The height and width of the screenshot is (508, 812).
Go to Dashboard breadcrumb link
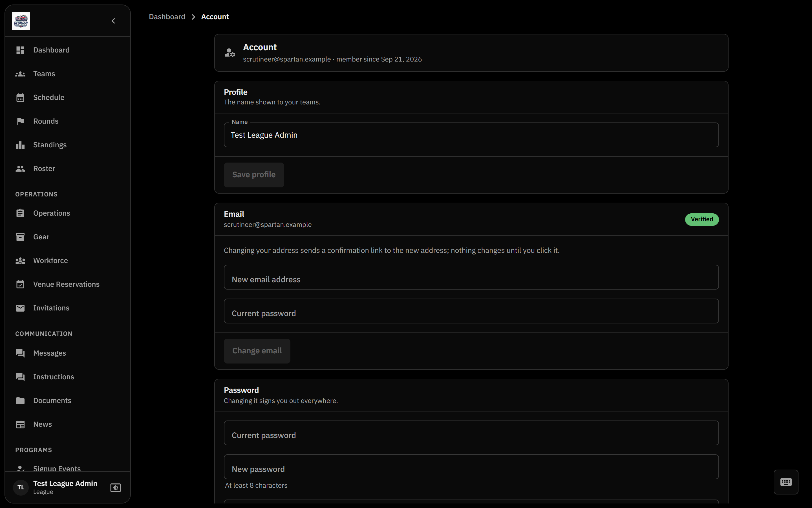coord(167,17)
